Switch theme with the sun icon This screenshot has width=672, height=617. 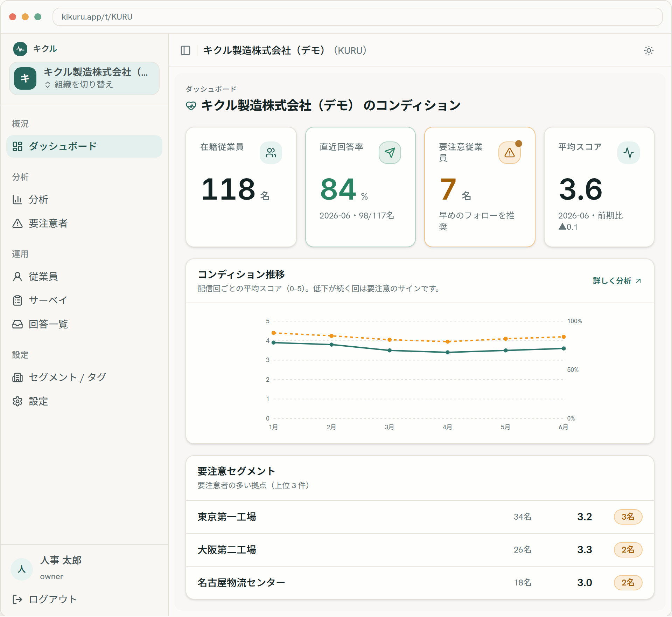coord(649,50)
